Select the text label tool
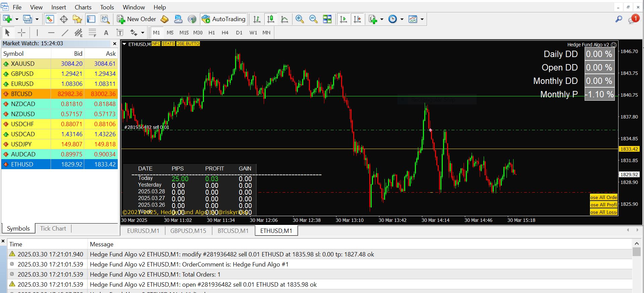This screenshot has height=293, width=644. click(106, 33)
